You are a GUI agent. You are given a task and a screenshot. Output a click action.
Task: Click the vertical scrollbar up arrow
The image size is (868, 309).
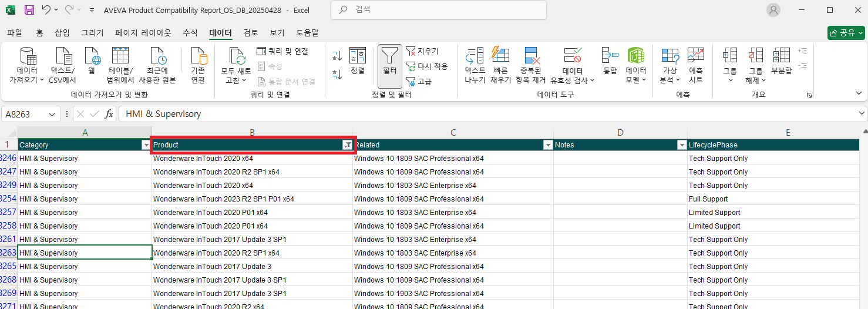864,131
